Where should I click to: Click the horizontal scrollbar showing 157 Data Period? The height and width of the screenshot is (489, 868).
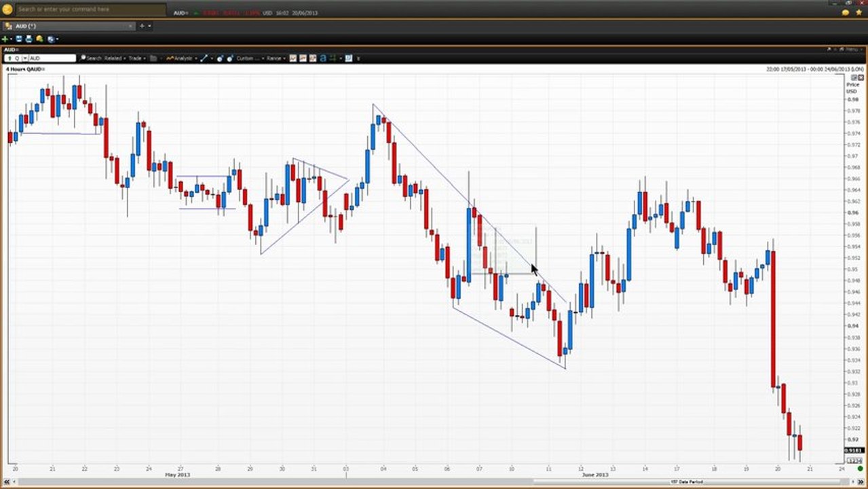[687, 482]
